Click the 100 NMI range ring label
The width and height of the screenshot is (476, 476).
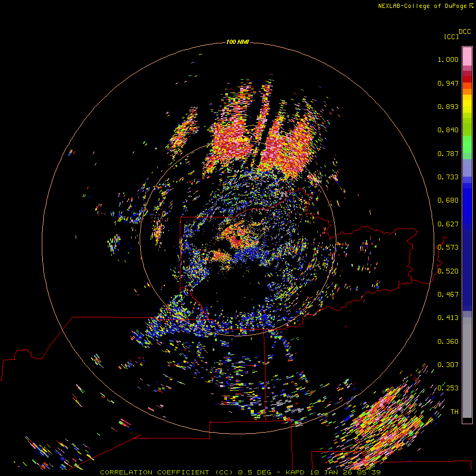(x=237, y=42)
